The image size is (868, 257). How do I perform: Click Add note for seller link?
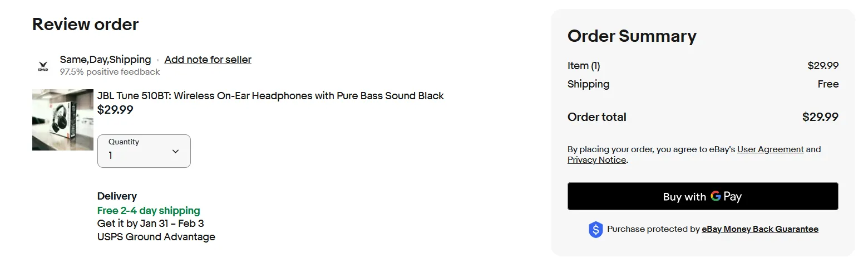[x=208, y=60]
